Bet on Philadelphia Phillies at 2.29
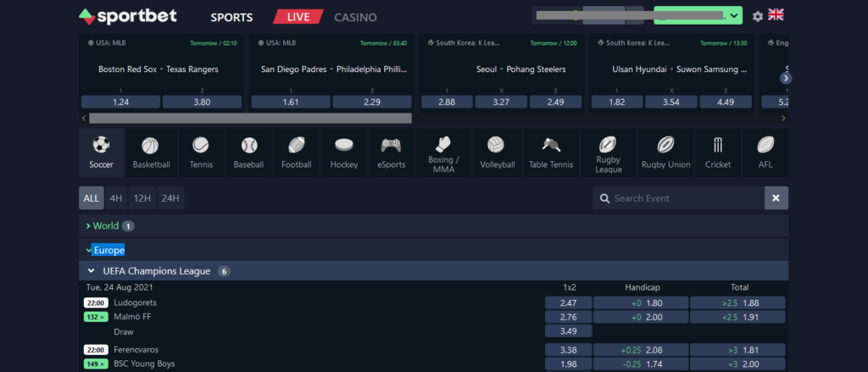The width and height of the screenshot is (868, 372). tap(372, 102)
